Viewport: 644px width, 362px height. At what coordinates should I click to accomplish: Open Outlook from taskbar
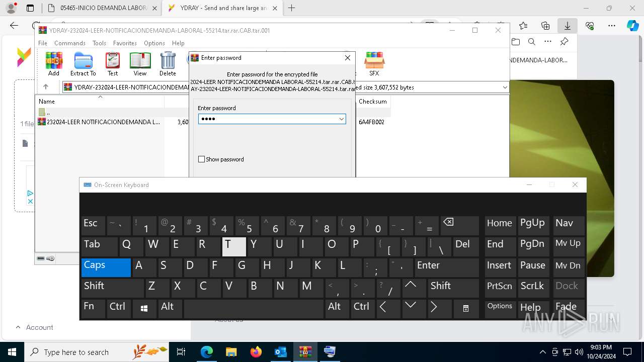280,352
